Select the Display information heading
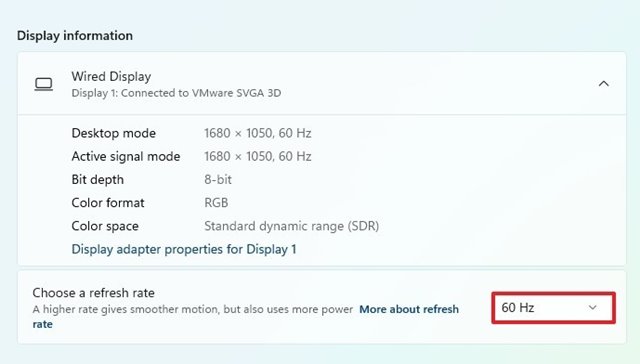Screen dimensions: 640x364 click(75, 36)
